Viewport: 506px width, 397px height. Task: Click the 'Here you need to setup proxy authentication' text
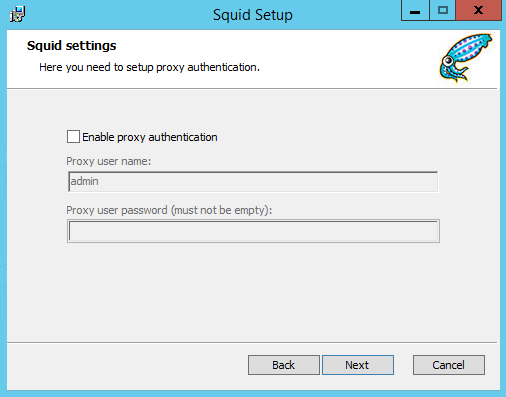coord(149,67)
